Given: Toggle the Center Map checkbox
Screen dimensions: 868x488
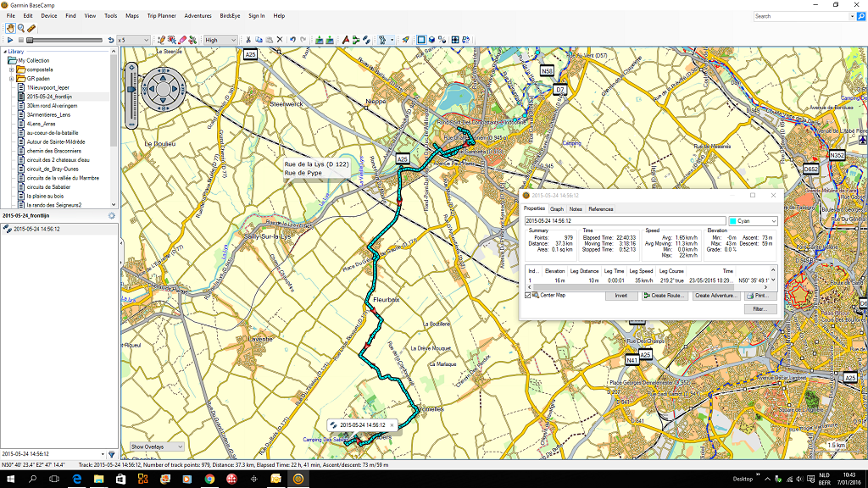Looking at the screenshot, I should (528, 296).
